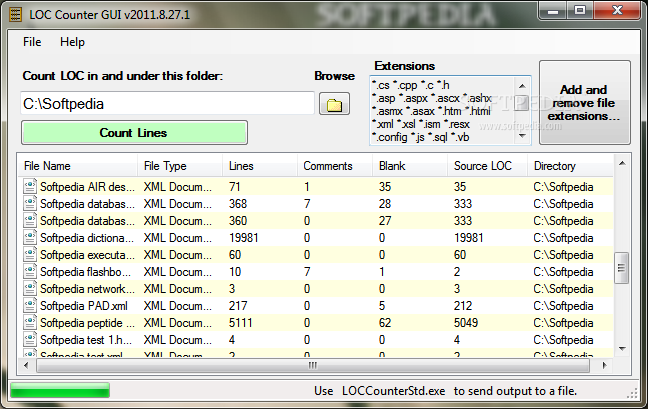This screenshot has height=409, width=648.
Task: Click the 212 Source LOC value
Action: [x=463, y=306]
